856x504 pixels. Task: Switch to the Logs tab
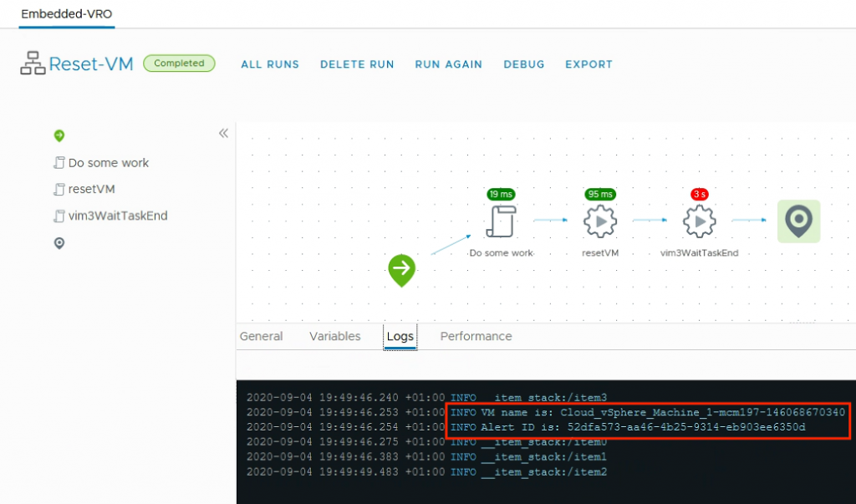click(400, 336)
